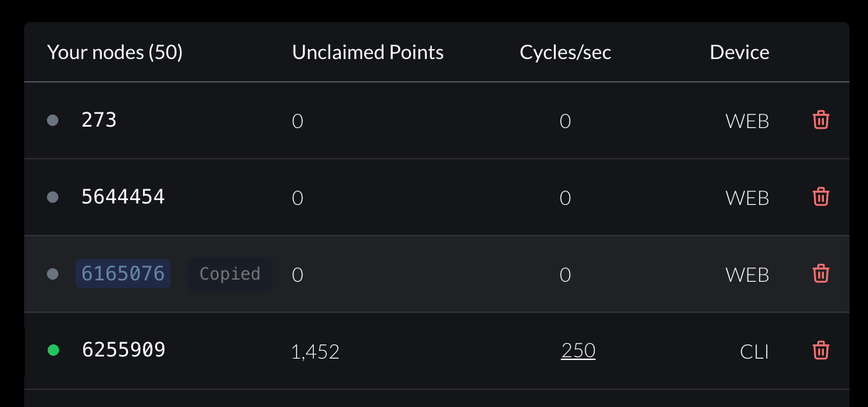Copy node ID 273
The height and width of the screenshot is (407, 868).
pos(99,120)
